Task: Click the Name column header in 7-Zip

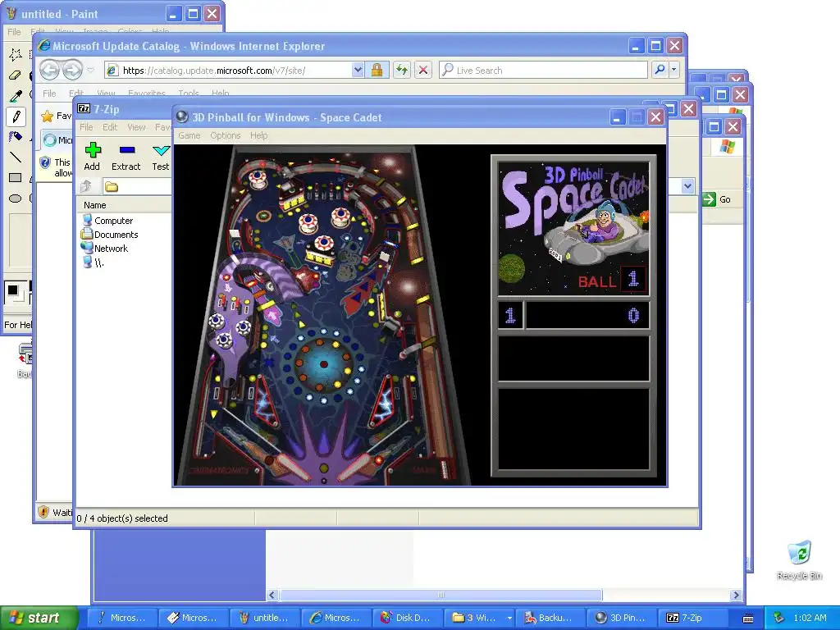Action: 95,205
